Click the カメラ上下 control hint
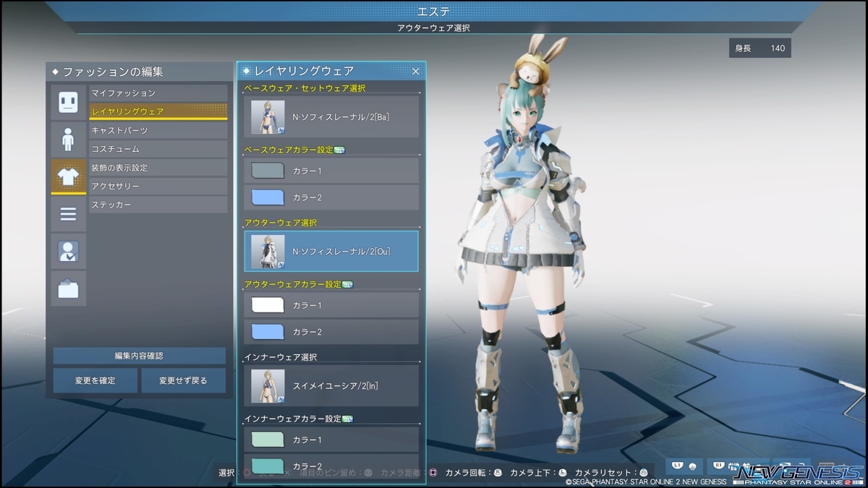Screen dimensions: 868x488 click(x=539, y=472)
